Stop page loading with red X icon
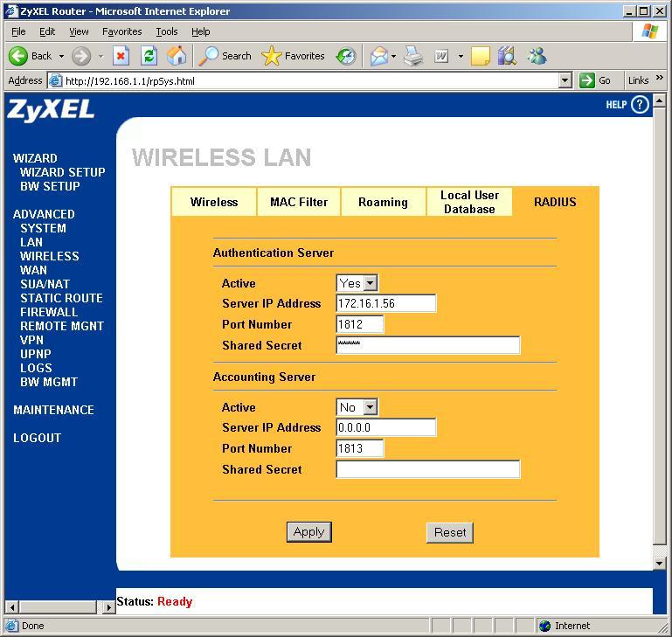This screenshot has width=672, height=637. (x=121, y=56)
